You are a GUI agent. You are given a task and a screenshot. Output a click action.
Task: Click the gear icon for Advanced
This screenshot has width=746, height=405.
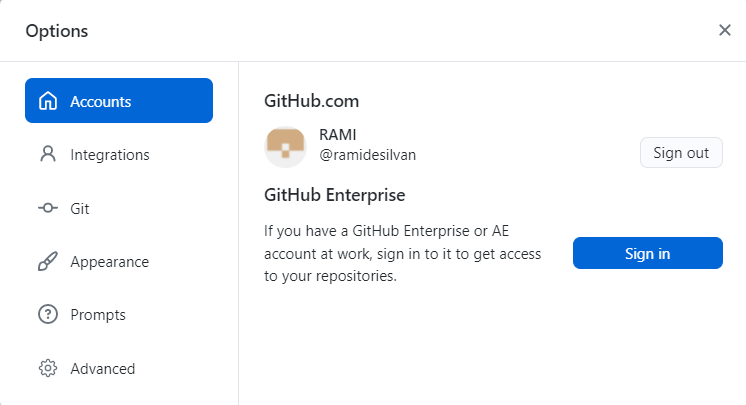pyautogui.click(x=47, y=368)
